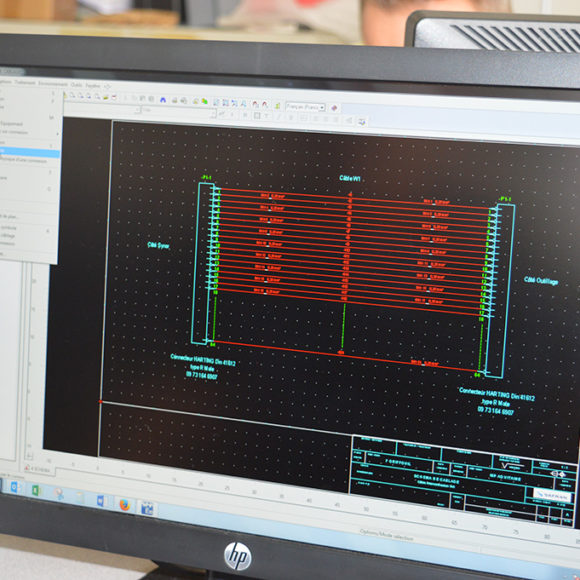Screen dimensions: 580x580
Task: Open the Traitement menu
Action: [25, 82]
